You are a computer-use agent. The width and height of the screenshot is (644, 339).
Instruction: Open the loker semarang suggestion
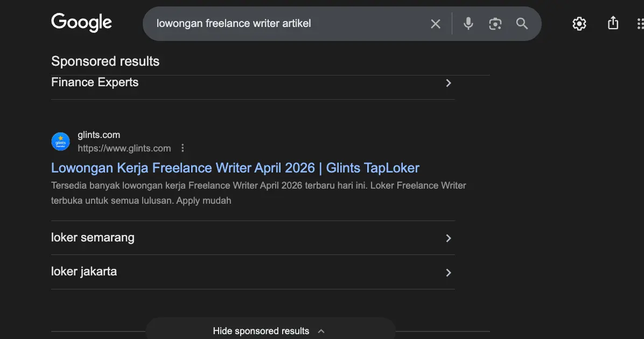(x=253, y=238)
